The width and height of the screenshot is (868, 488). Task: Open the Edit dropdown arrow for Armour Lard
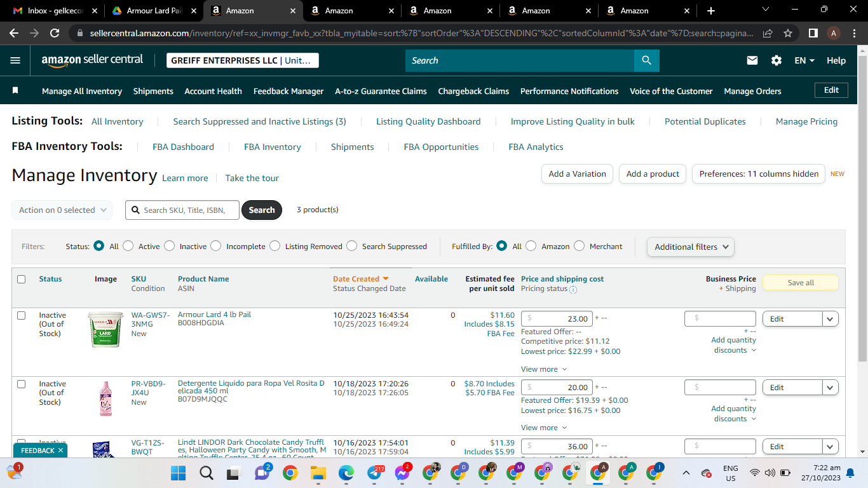pyautogui.click(x=830, y=319)
